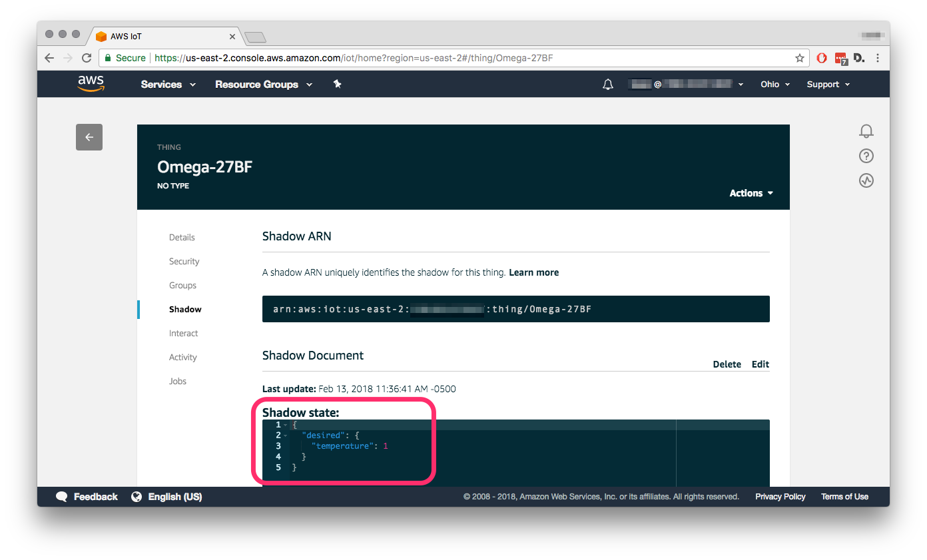Screen dimensions: 927x560
Task: Expand the Resource Groups dropdown
Action: (x=264, y=85)
